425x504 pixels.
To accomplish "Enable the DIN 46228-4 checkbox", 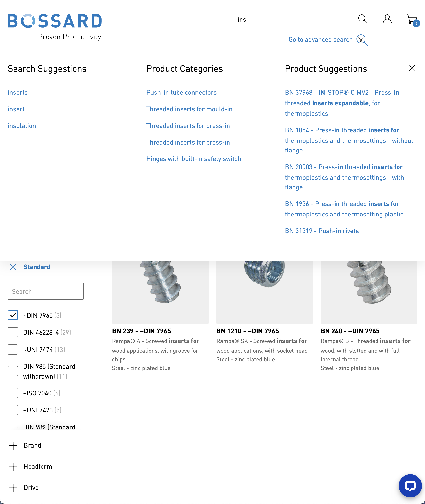I will pos(13,332).
